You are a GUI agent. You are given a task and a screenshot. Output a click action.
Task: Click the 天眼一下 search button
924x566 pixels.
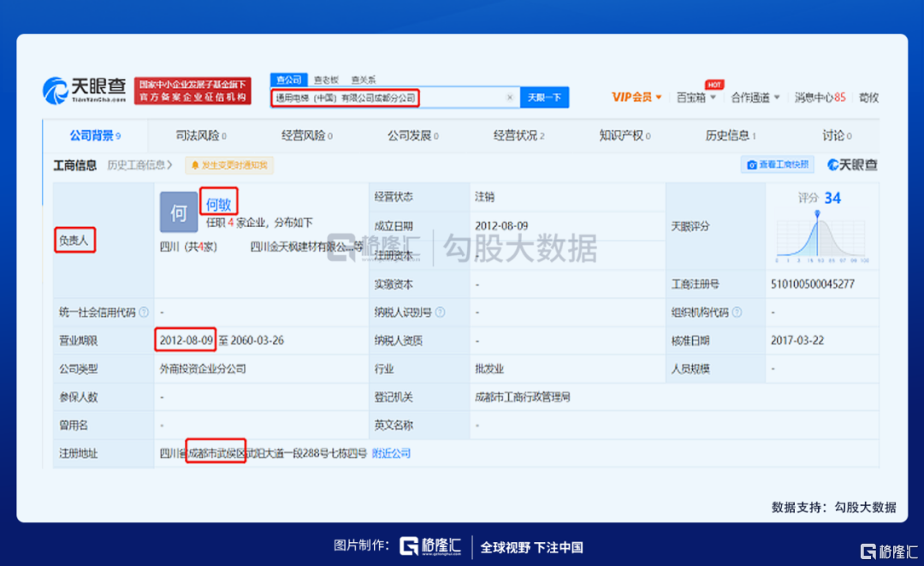(544, 98)
